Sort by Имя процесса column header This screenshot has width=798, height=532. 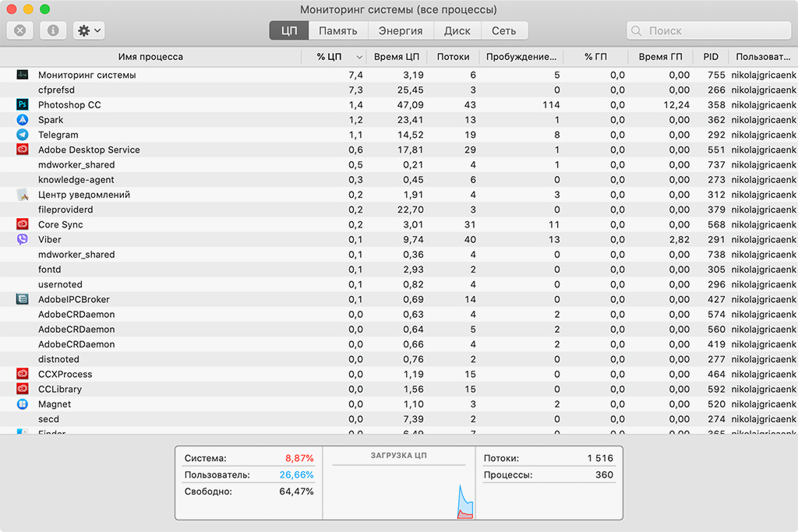150,56
